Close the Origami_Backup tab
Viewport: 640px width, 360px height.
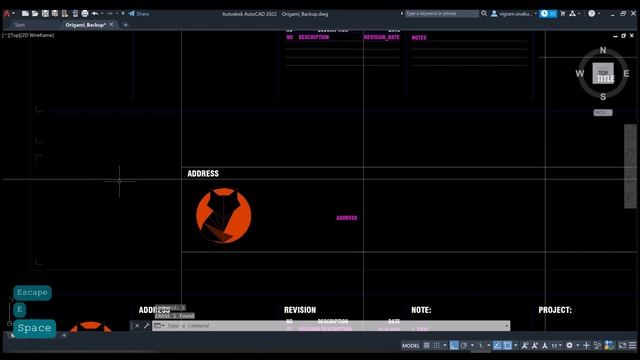tap(111, 25)
